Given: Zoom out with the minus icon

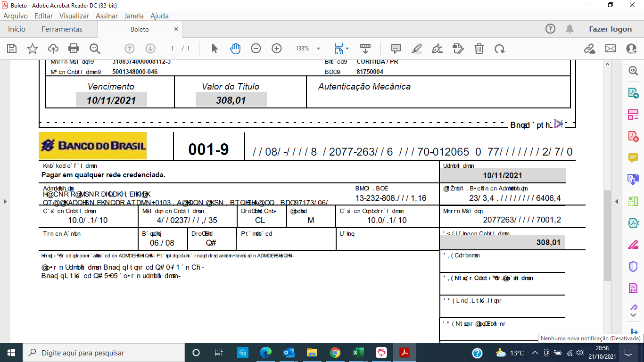Looking at the screenshot, I should click(256, 48).
